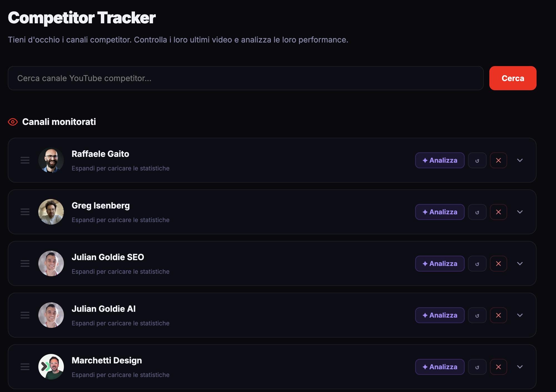Open Analizza for Greg Isenberg
The image size is (556, 392).
pyautogui.click(x=440, y=212)
